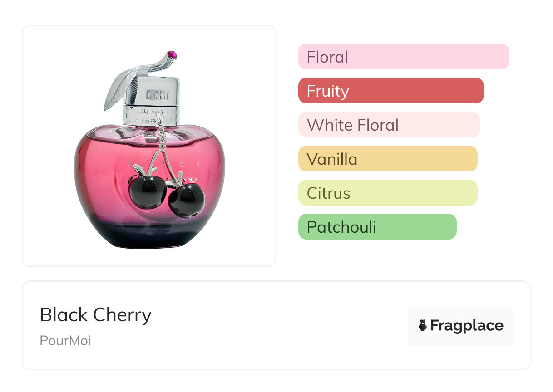Pick the yellow Vanilla accord bar
The height and width of the screenshot is (392, 553).
pyautogui.click(x=387, y=159)
